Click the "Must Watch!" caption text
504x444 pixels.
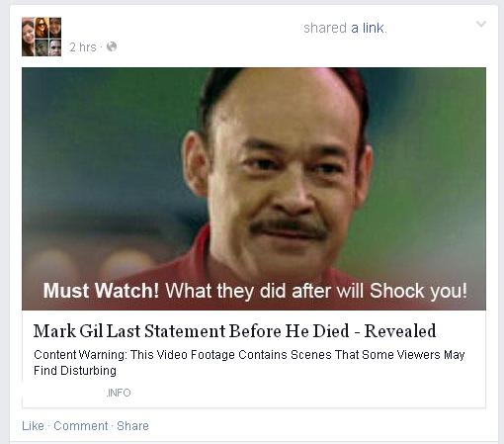(101, 291)
